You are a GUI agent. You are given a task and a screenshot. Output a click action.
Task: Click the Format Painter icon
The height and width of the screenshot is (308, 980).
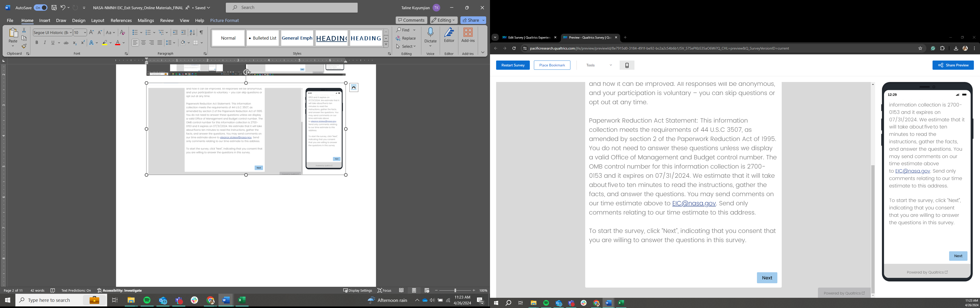[24, 46]
